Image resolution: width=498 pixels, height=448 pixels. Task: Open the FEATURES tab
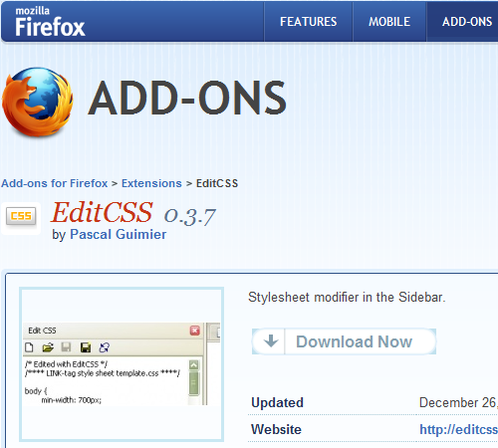(308, 22)
